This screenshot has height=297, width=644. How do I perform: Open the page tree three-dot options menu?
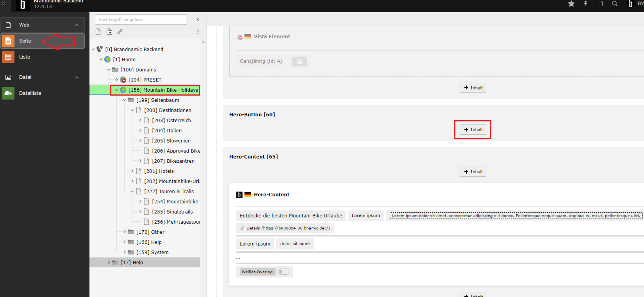point(198,32)
